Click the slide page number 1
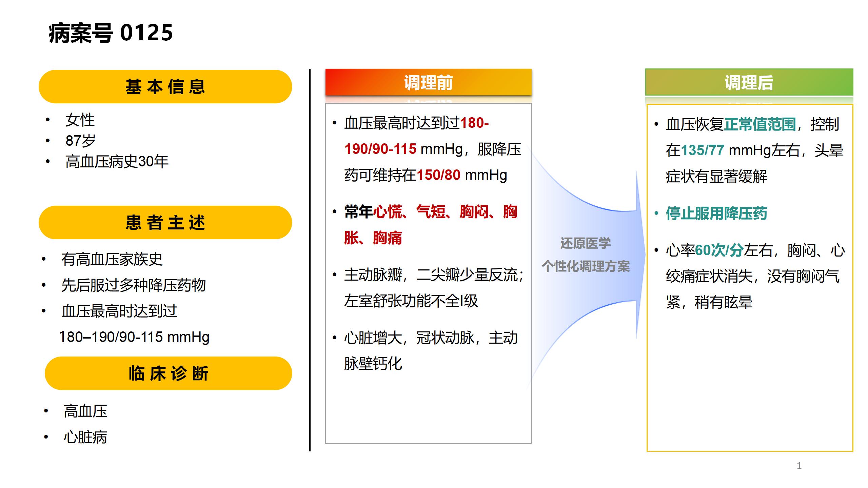Viewport: 868px width, 488px height. pos(799,466)
